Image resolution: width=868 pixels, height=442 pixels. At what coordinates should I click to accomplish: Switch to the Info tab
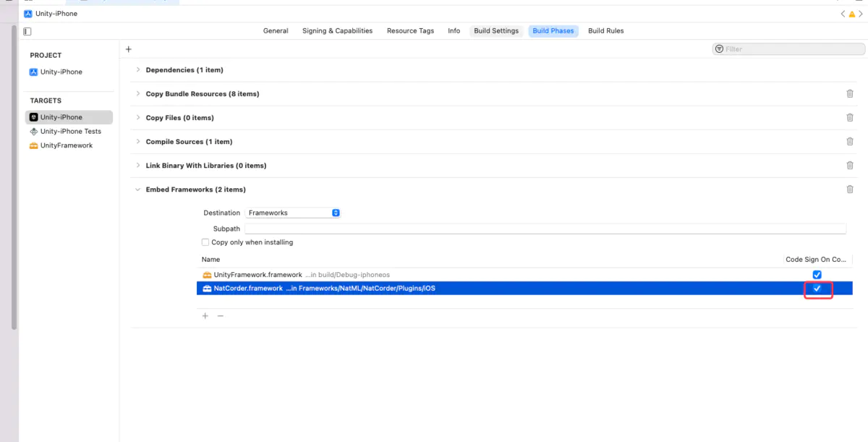pyautogui.click(x=454, y=31)
